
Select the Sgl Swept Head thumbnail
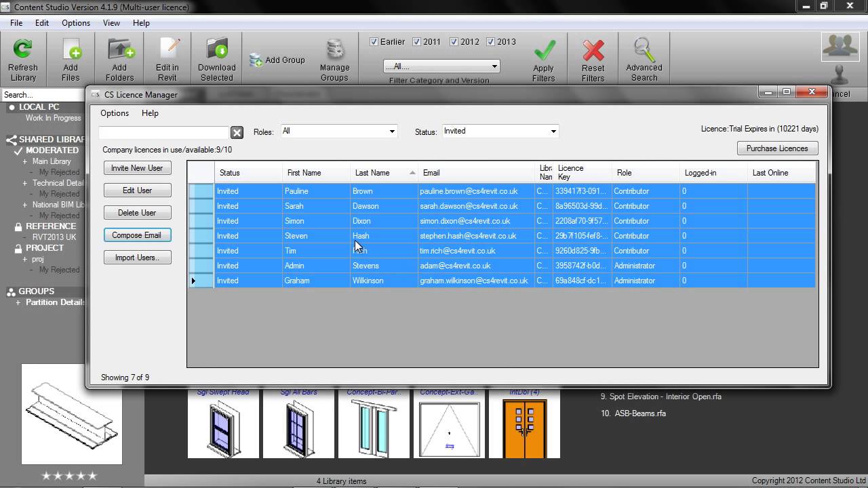223,428
